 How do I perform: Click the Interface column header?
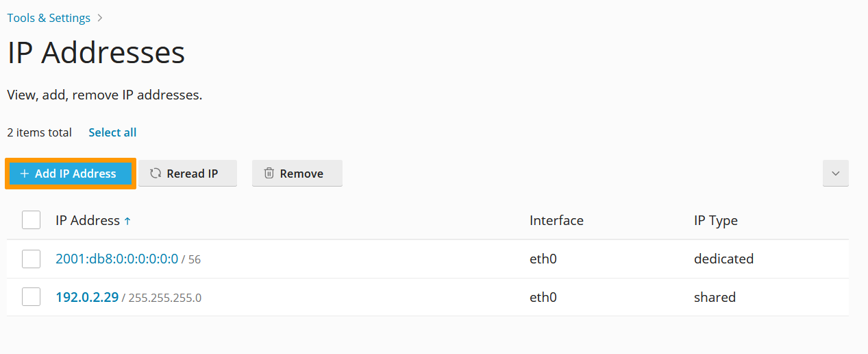pyautogui.click(x=556, y=220)
